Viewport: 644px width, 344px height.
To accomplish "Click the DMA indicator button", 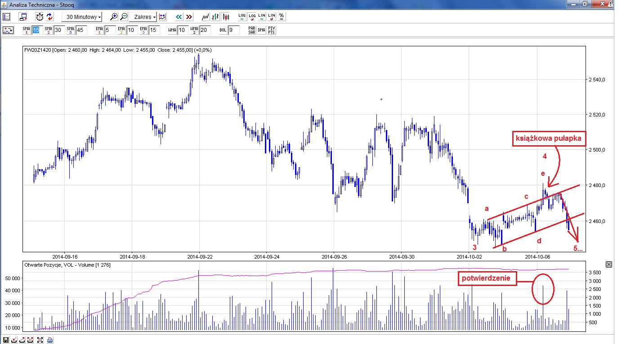I will pos(261,30).
